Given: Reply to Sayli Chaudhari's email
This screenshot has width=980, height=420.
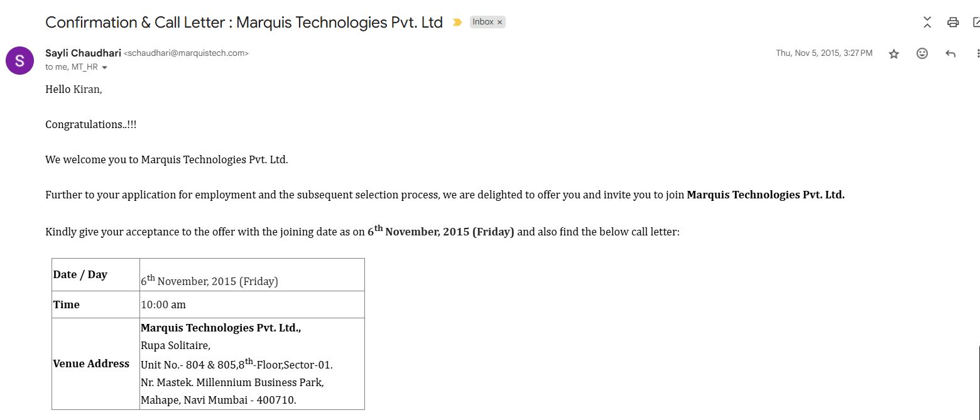Looking at the screenshot, I should [950, 54].
